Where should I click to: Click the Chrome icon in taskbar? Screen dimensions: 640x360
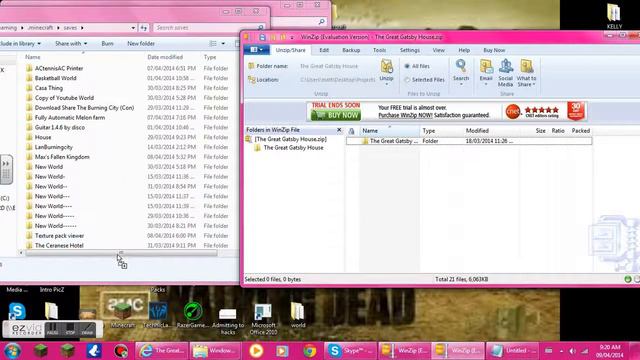[309, 351]
